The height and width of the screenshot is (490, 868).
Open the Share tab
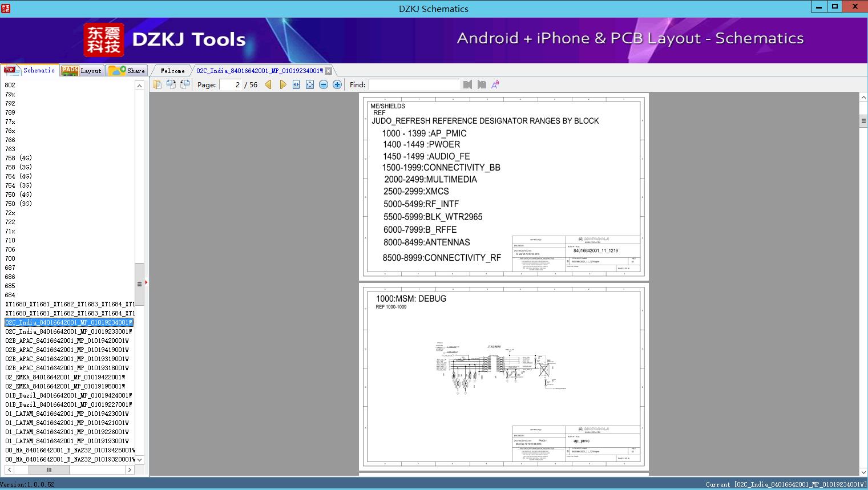[127, 70]
